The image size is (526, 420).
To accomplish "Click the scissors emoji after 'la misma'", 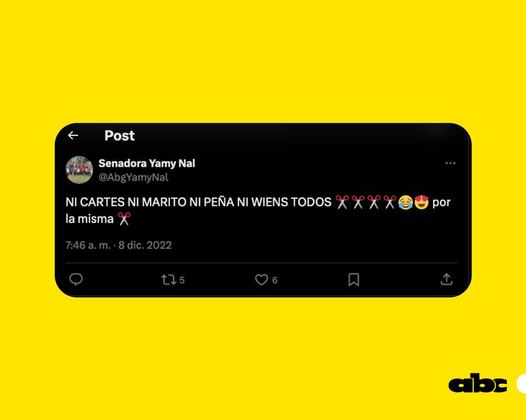I will [x=124, y=219].
